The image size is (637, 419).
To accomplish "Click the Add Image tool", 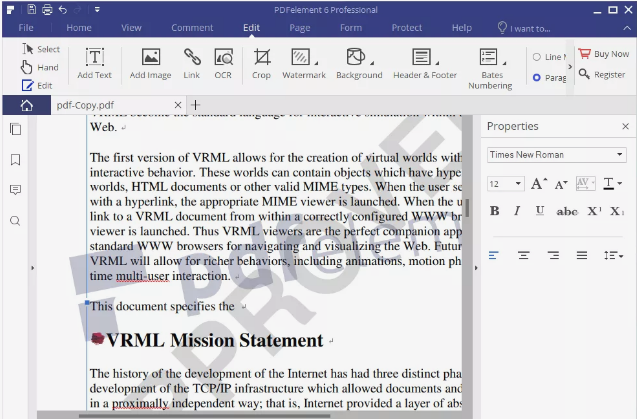I will pos(150,63).
